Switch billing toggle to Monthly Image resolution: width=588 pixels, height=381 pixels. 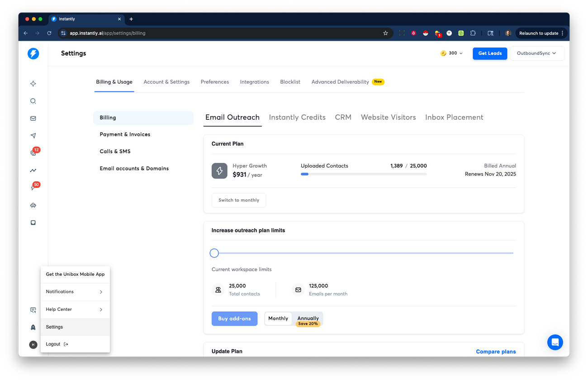278,318
